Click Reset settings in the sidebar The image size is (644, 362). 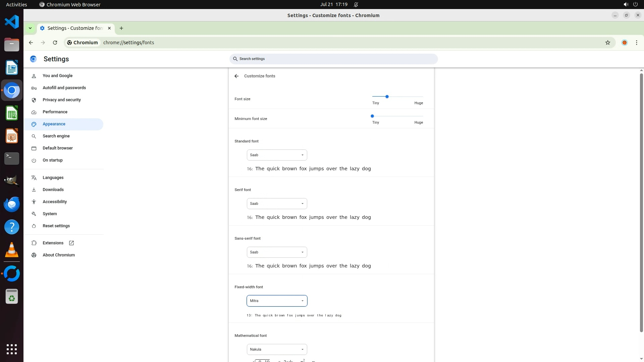(x=56, y=226)
